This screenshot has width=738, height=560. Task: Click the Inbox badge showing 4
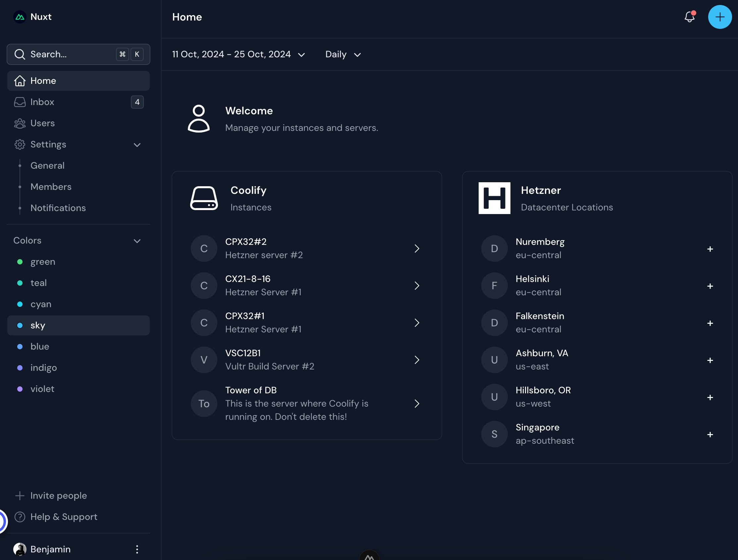click(137, 102)
